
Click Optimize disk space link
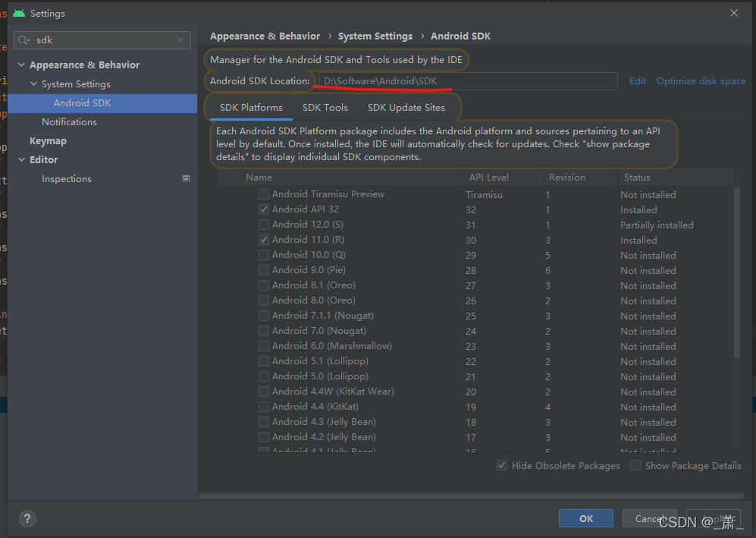click(701, 81)
